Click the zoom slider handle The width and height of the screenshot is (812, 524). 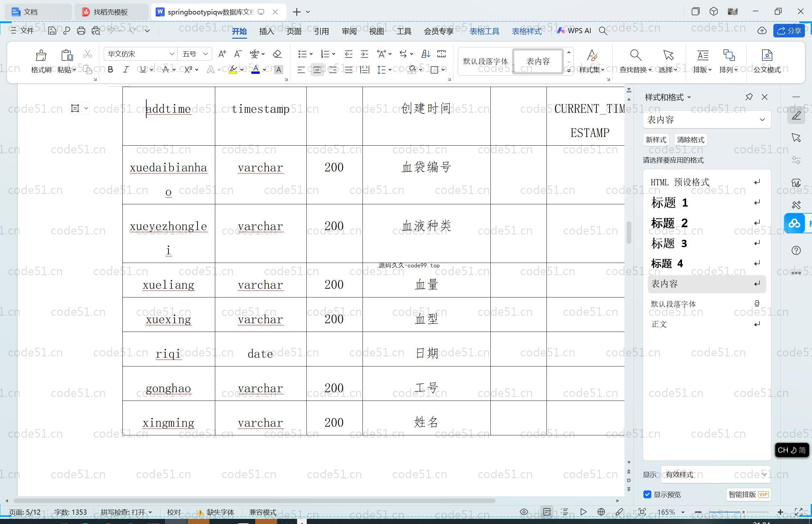(x=743, y=512)
